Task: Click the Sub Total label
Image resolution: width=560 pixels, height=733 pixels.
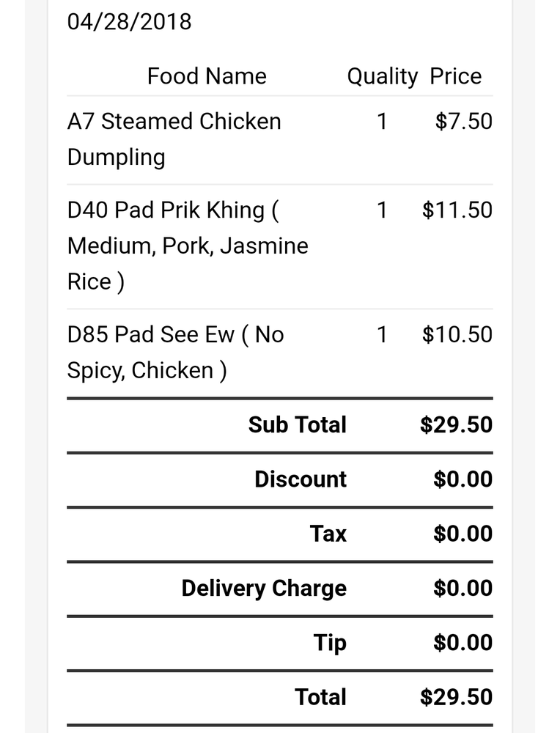Action: [297, 425]
